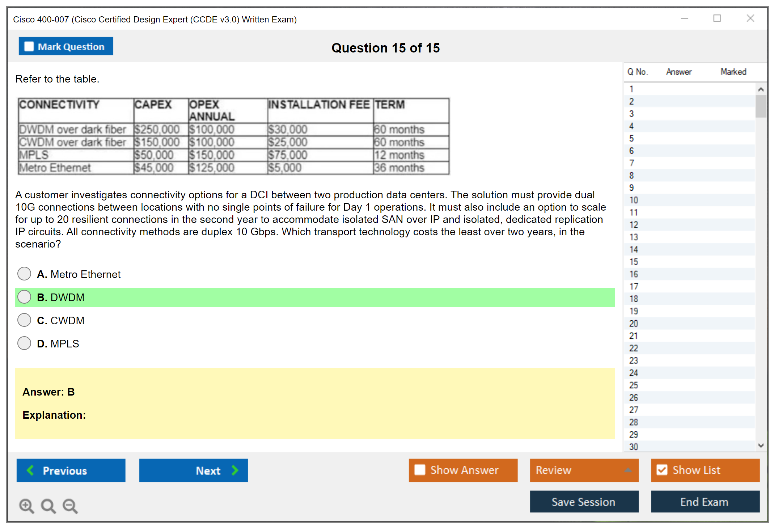Open the Review dropdown menu
The width and height of the screenshot is (778, 532).
point(628,470)
